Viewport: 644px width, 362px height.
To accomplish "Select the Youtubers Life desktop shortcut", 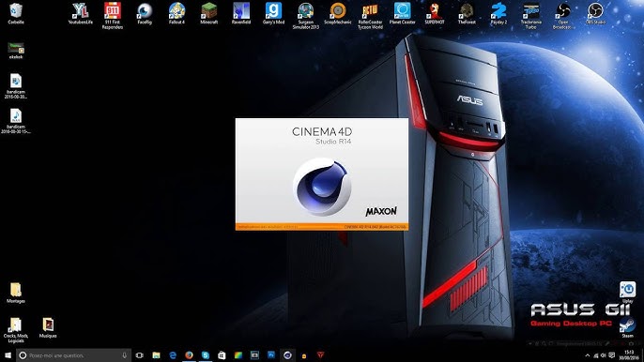I will [x=81, y=13].
